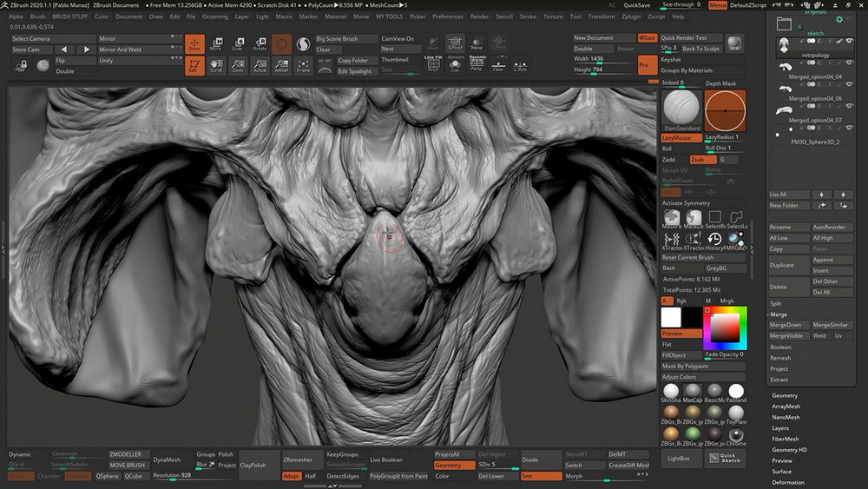Expand the Geometry HD subpalette
The width and height of the screenshot is (868, 489).
789,450
